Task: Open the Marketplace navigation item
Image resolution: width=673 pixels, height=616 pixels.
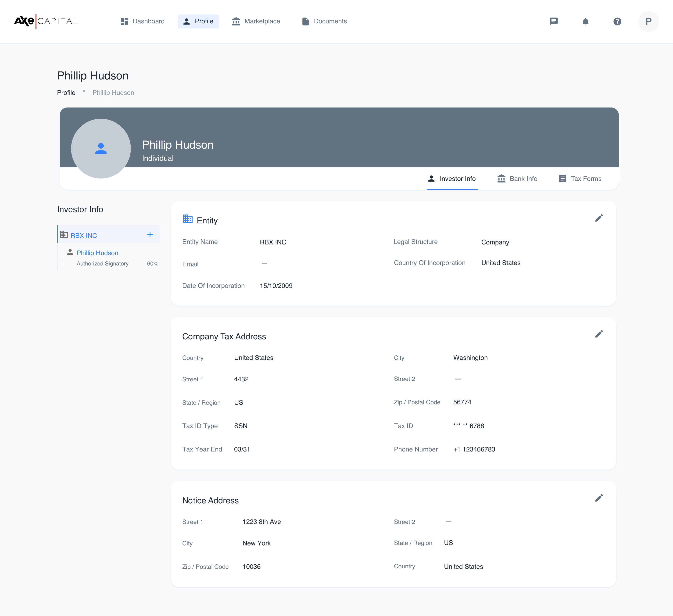Action: (x=256, y=21)
